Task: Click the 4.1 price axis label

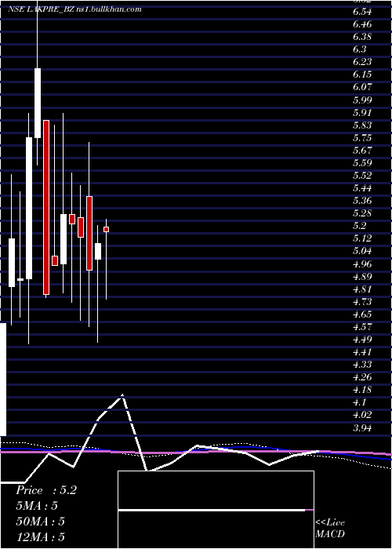Action: (360, 402)
